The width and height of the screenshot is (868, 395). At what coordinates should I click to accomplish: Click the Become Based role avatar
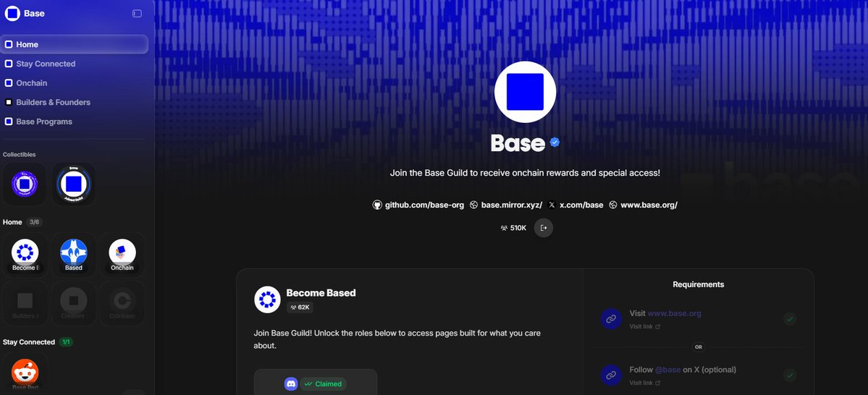[x=267, y=300]
